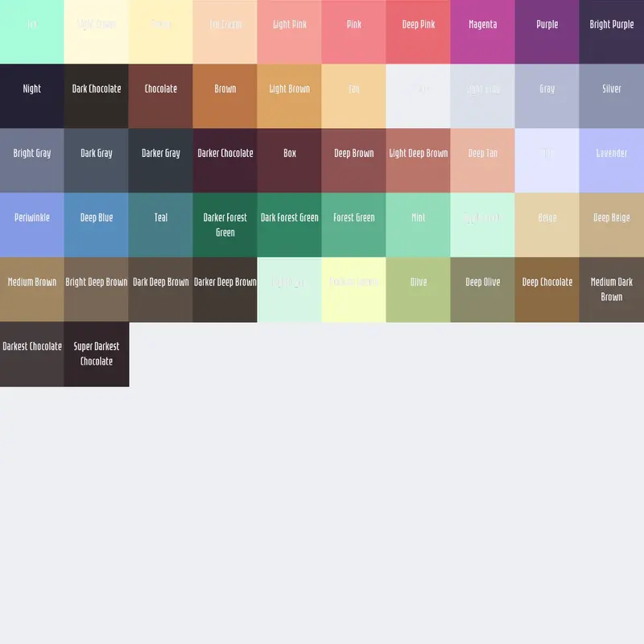Choose the Deep Pink swatch

click(x=419, y=32)
